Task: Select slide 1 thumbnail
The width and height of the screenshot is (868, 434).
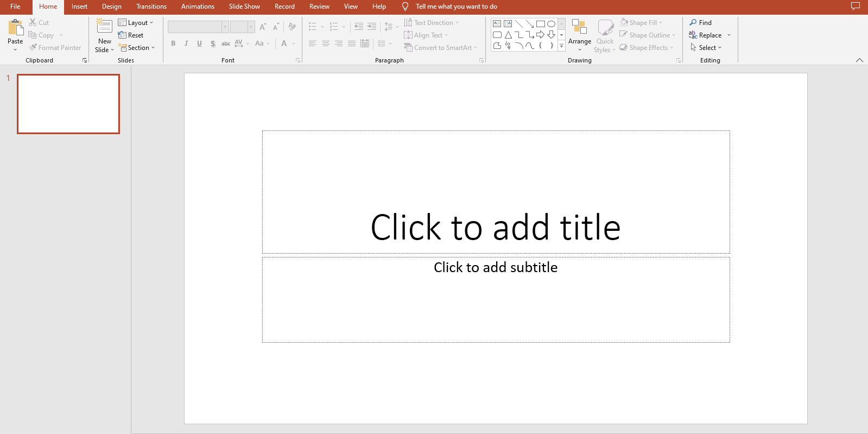Action: (x=68, y=104)
